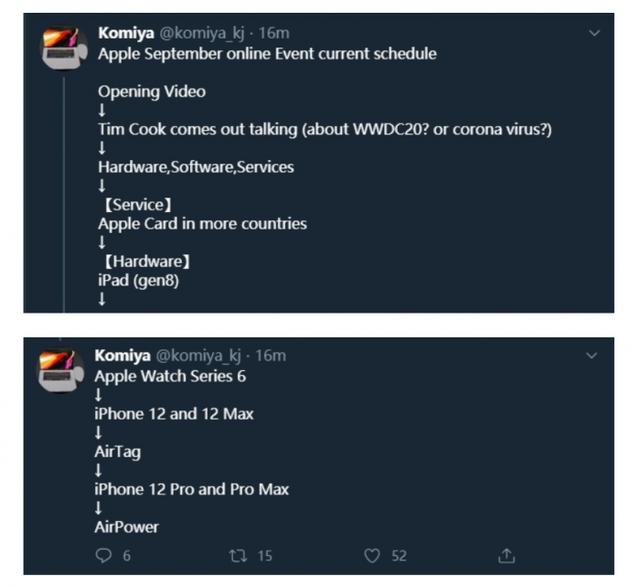The width and height of the screenshot is (640, 587).
Task: Open the tweet text starting 'Apple September online Event'
Action: point(267,54)
